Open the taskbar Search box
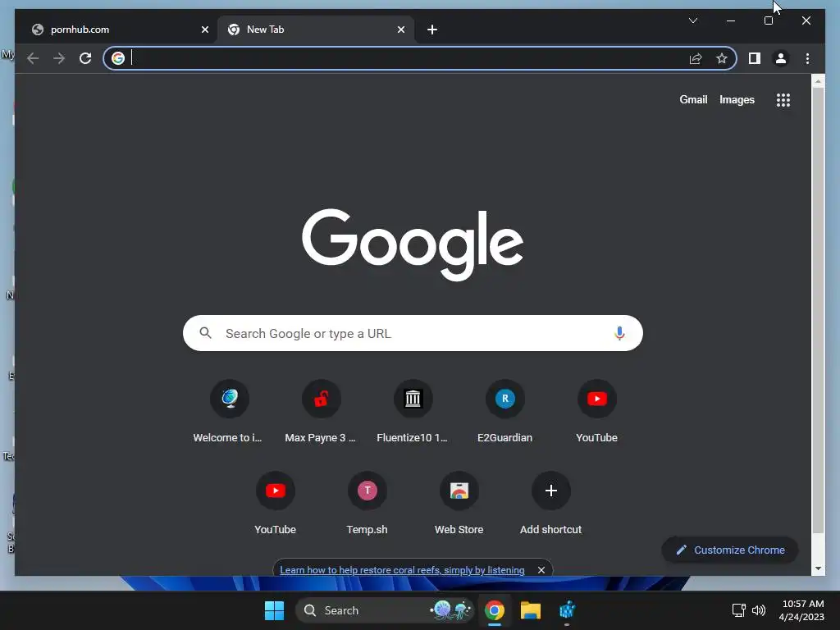This screenshot has width=840, height=630. [385, 610]
